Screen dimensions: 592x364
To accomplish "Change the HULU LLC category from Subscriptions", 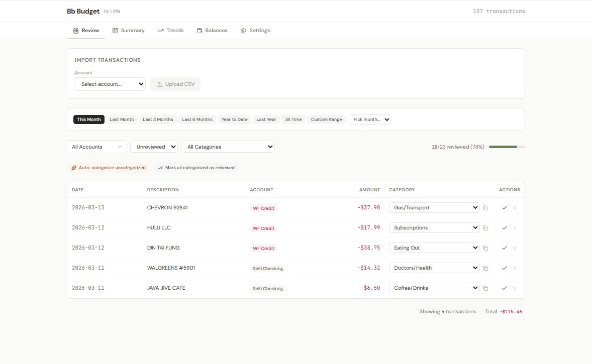I will tap(434, 227).
